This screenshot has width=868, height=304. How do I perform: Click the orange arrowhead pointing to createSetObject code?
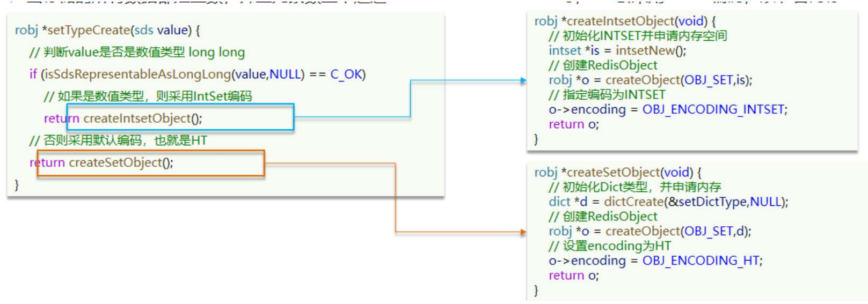click(x=523, y=232)
